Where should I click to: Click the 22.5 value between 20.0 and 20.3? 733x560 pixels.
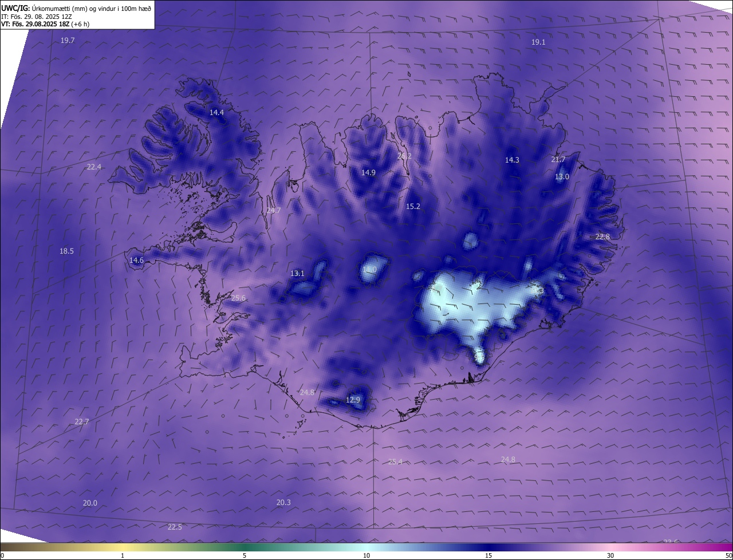click(175, 527)
